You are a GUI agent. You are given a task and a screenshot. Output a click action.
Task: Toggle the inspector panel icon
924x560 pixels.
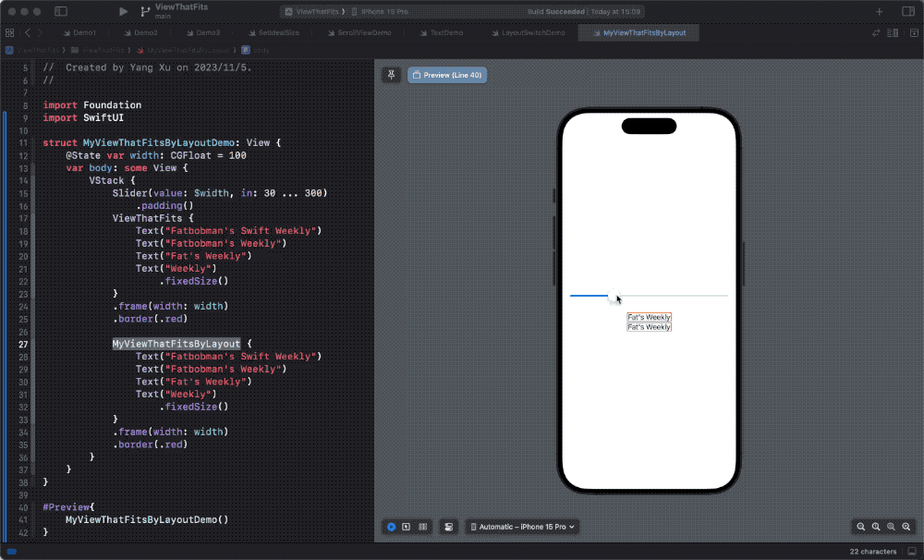pyautogui.click(x=908, y=11)
